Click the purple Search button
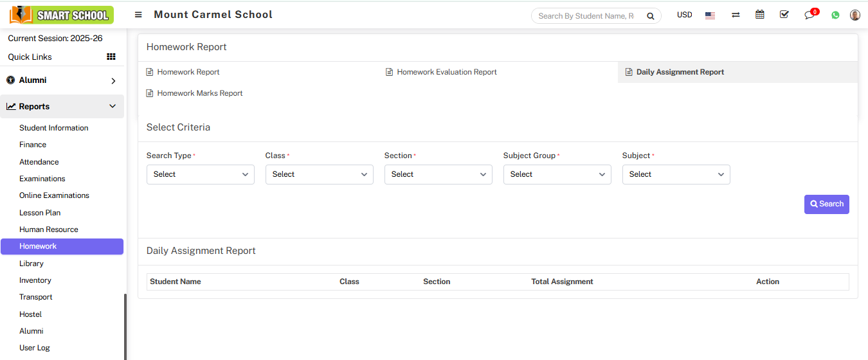 coord(826,204)
